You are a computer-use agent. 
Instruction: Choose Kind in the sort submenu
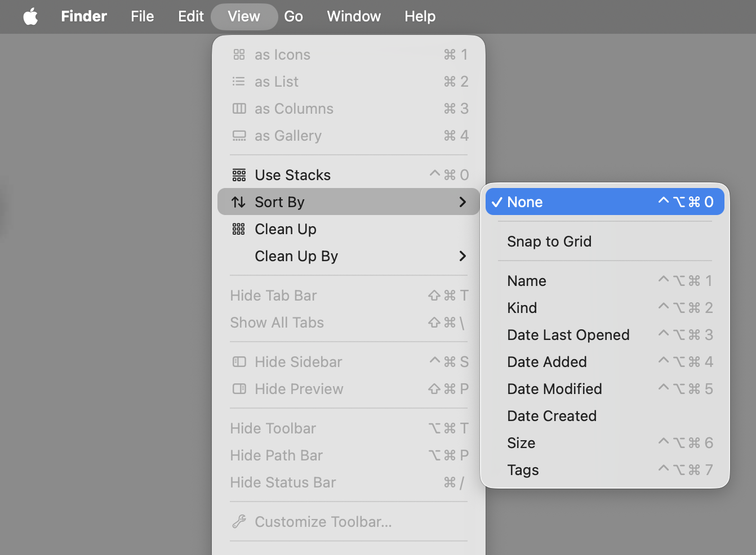tap(522, 308)
